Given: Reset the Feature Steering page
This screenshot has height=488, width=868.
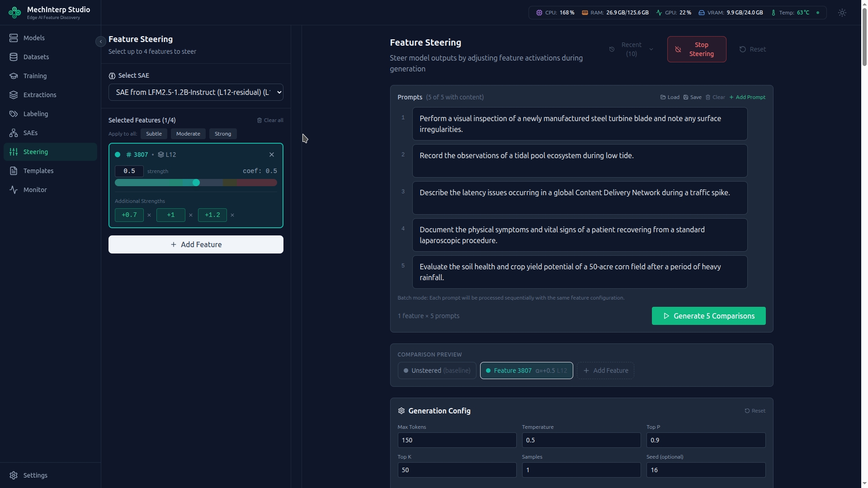Looking at the screenshot, I should point(753,49).
